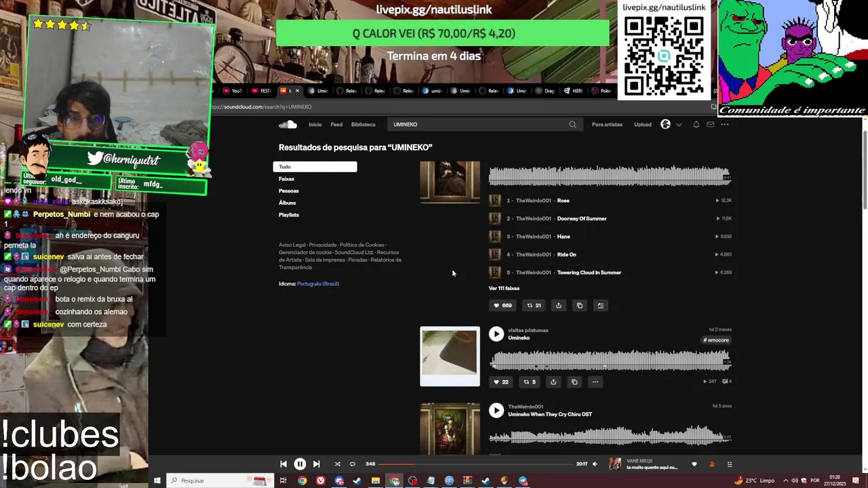Select the Playlists filter

[288, 215]
